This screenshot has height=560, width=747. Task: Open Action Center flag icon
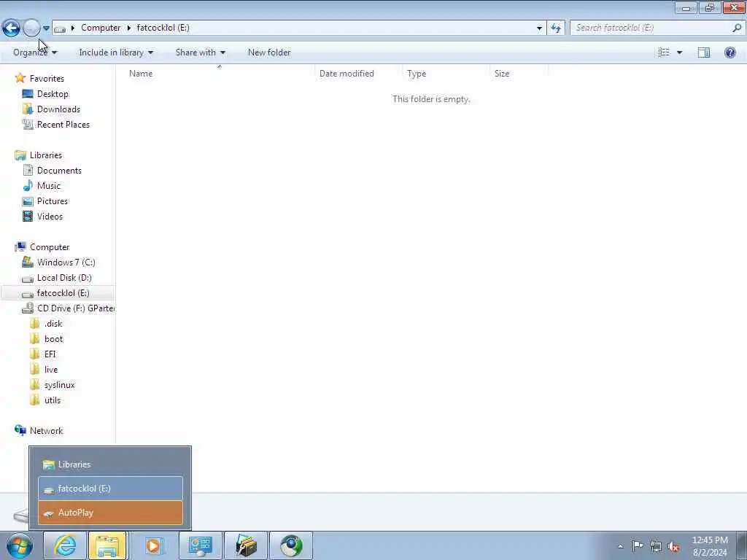[638, 545]
